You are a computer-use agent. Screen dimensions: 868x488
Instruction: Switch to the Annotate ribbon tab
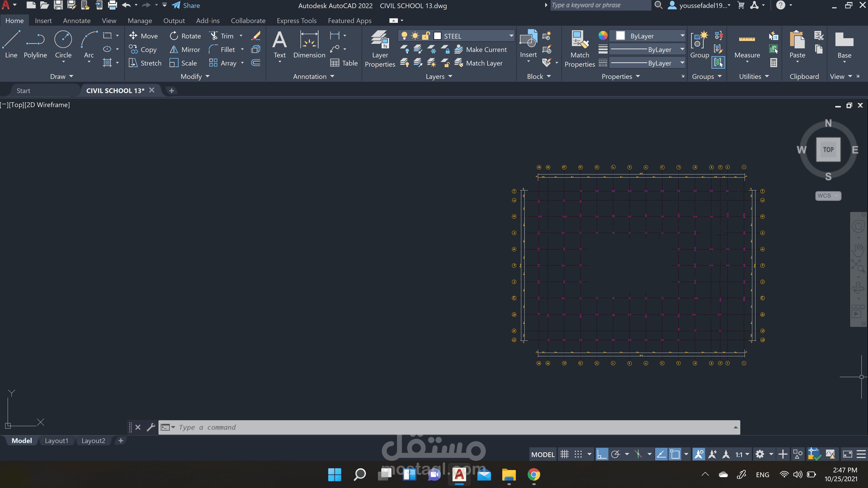coord(76,21)
